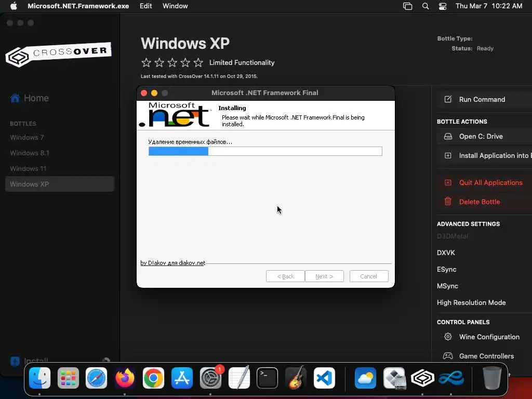Open Control Center icon
Image resolution: width=532 pixels, height=399 pixels.
(443, 6)
